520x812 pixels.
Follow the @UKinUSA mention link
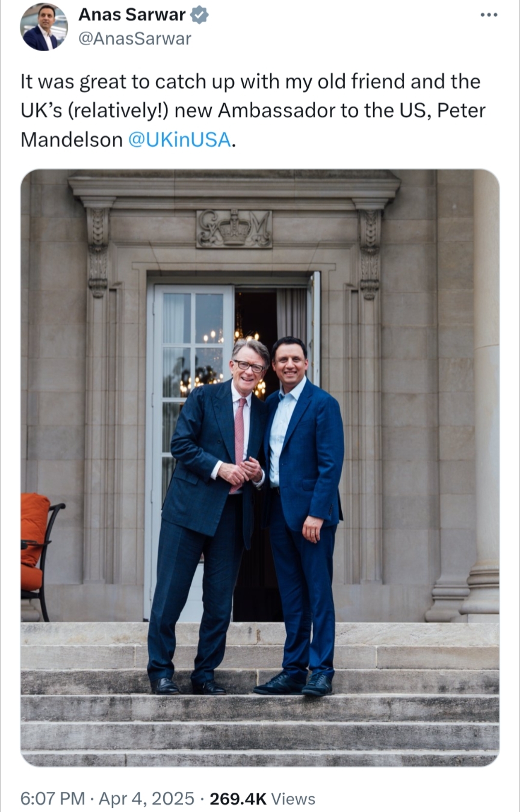pos(179,140)
